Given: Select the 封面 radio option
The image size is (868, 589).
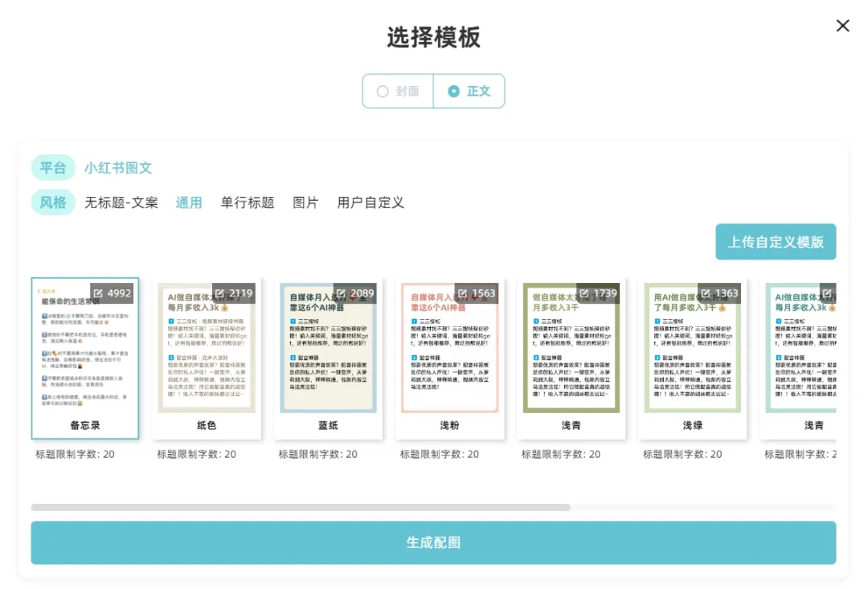Looking at the screenshot, I should 399,91.
